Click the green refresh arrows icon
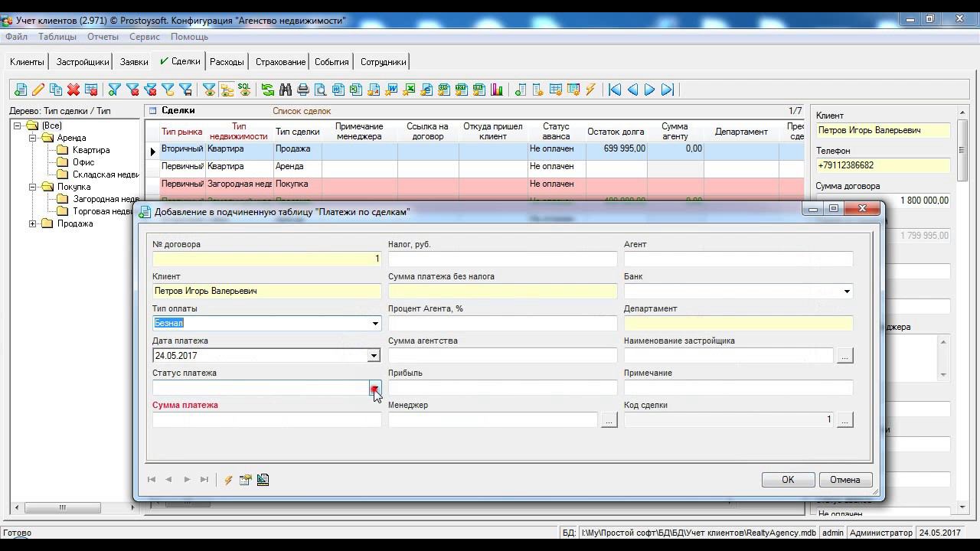The image size is (980, 551). [268, 90]
